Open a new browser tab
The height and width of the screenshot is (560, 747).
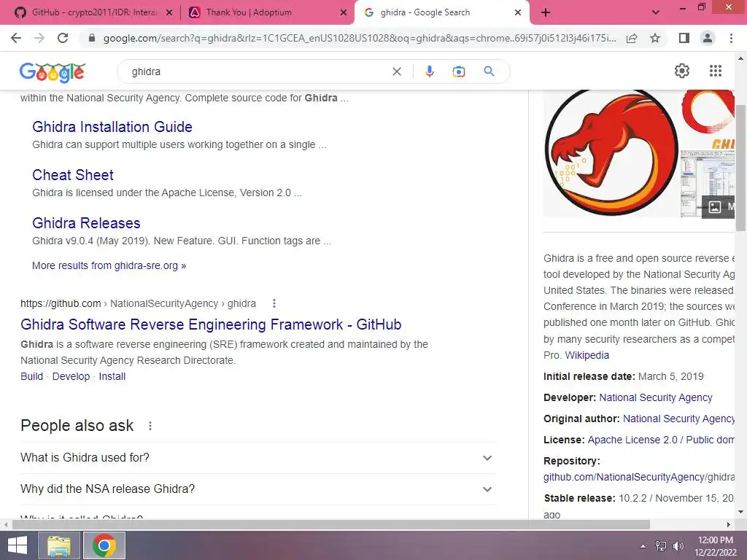(546, 12)
